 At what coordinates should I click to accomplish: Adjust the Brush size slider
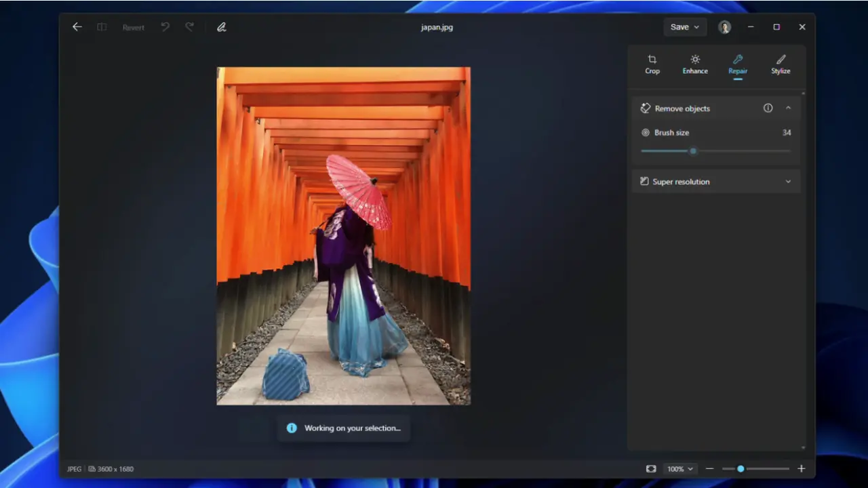[x=715, y=150]
